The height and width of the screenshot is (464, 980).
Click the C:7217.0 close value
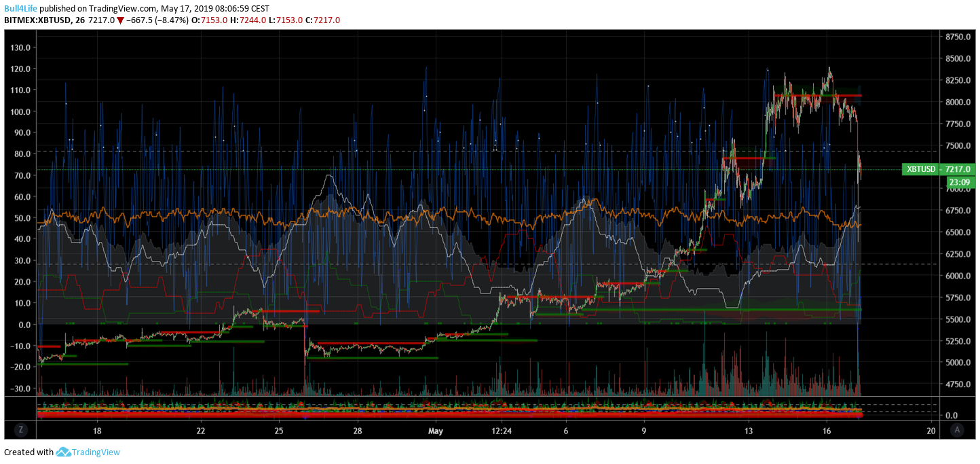(322, 20)
